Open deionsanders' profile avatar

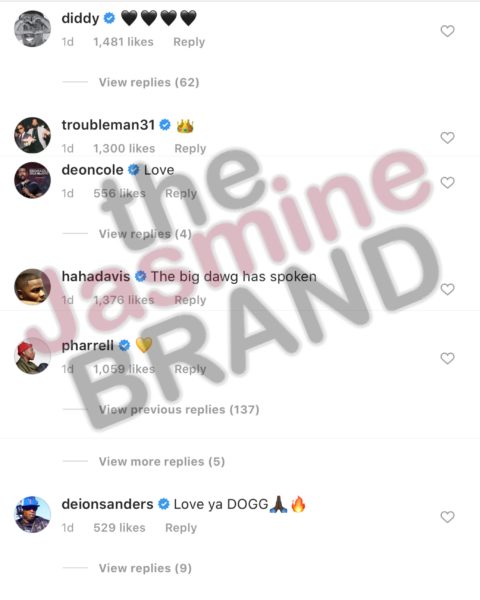click(x=32, y=515)
